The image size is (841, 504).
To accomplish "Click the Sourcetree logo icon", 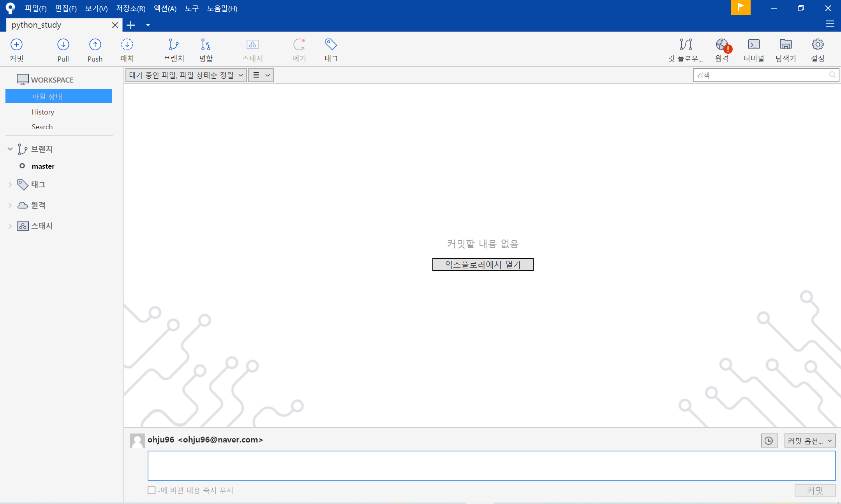I will coord(11,8).
